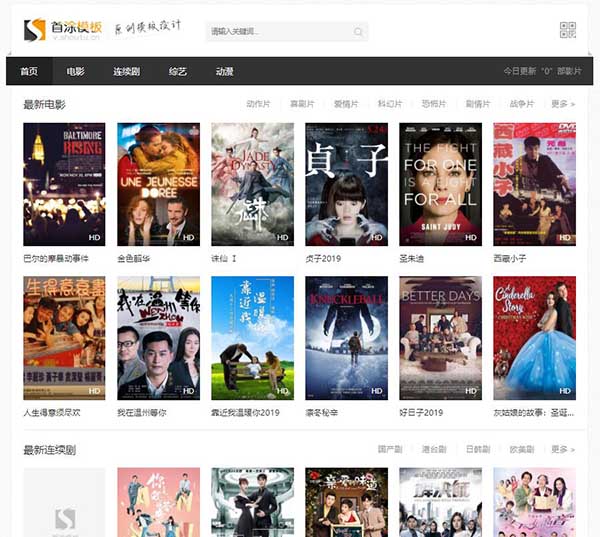This screenshot has height=537, width=600.
Task: Filter movies by 恐怖片
Action: pyautogui.click(x=434, y=104)
